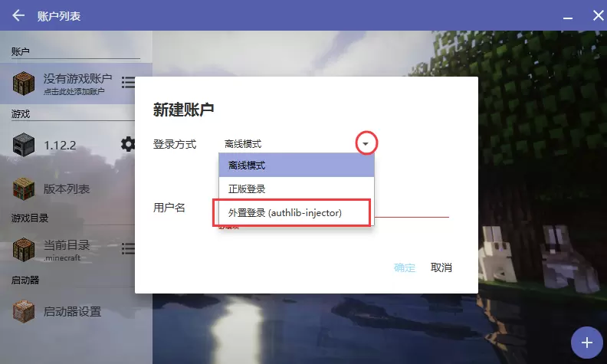Image resolution: width=607 pixels, height=364 pixels.
Task: Click the command block icon for 启动器设置
Action: (24, 311)
